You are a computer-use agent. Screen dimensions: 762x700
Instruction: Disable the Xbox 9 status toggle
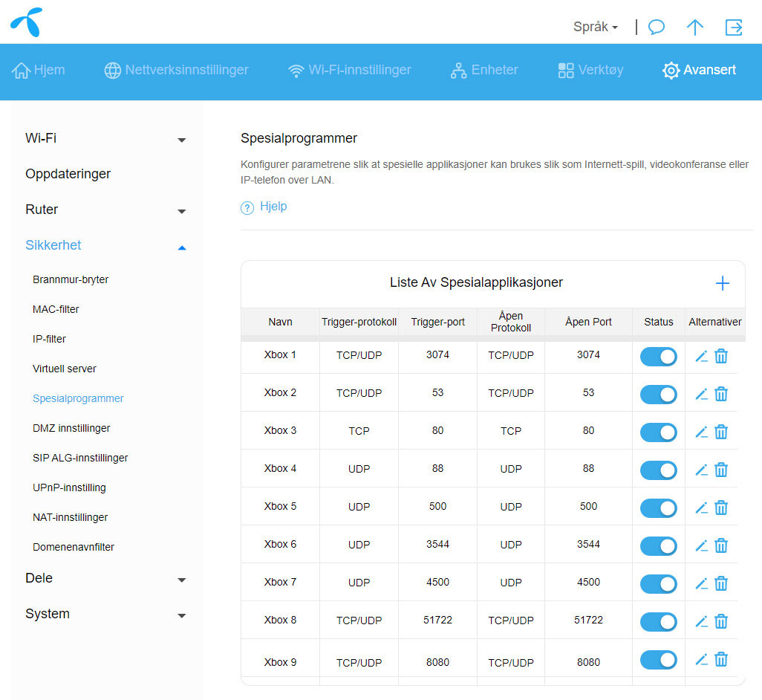pos(659,660)
